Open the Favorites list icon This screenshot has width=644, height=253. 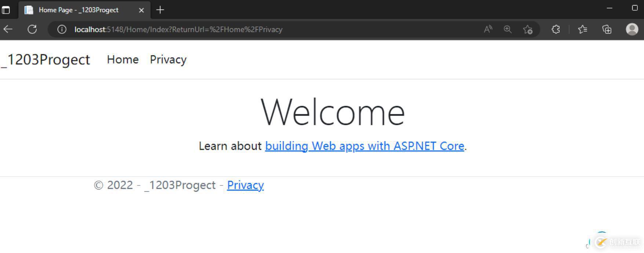coord(582,29)
